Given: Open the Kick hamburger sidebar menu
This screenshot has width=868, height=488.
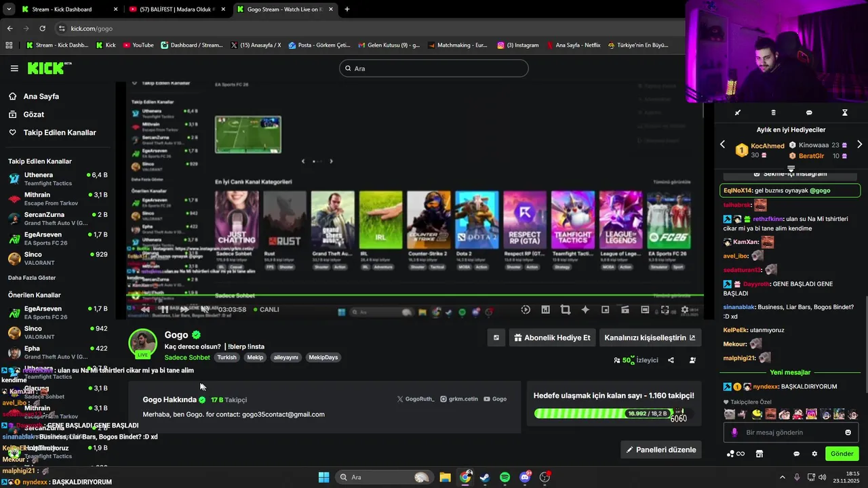Looking at the screenshot, I should coord(14,68).
